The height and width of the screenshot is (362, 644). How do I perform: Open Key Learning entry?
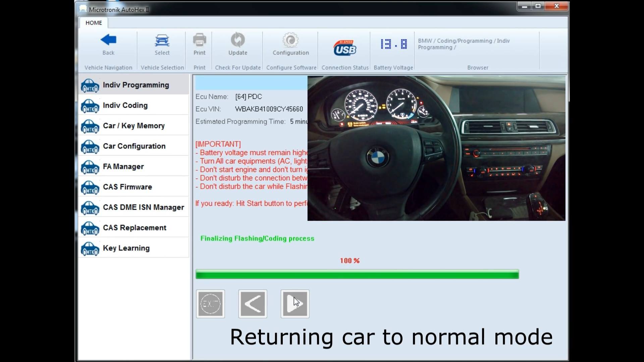(x=133, y=248)
